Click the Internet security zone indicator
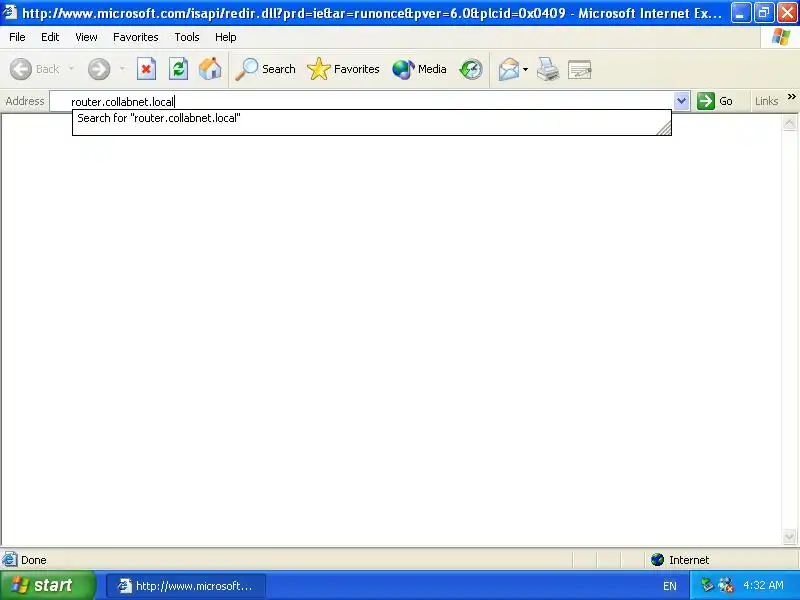The image size is (800, 600). coord(680,560)
